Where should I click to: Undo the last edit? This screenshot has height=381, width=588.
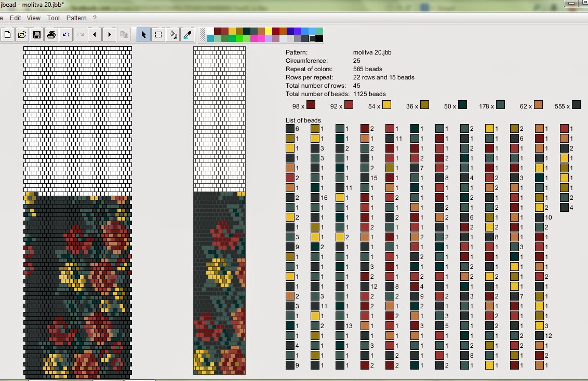[65, 35]
